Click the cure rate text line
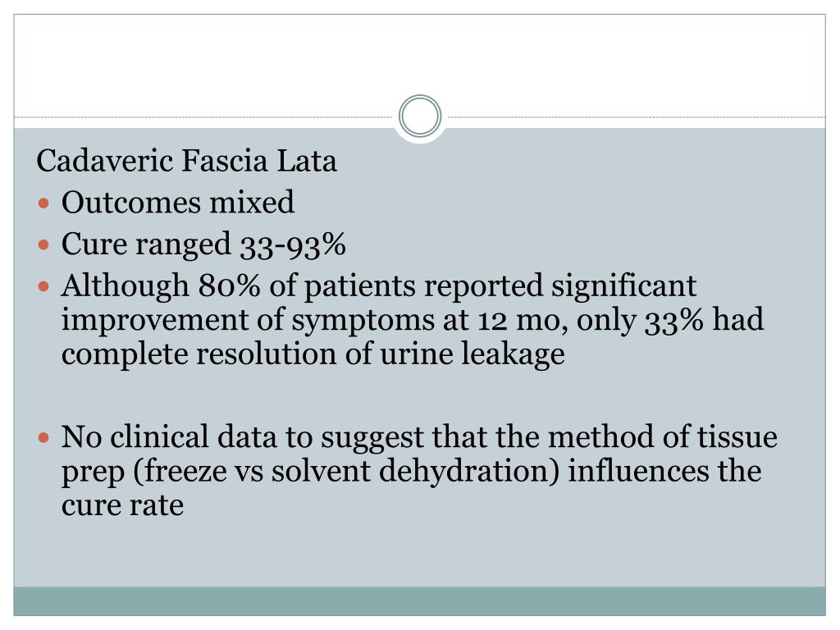The height and width of the screenshot is (630, 840). (122, 505)
